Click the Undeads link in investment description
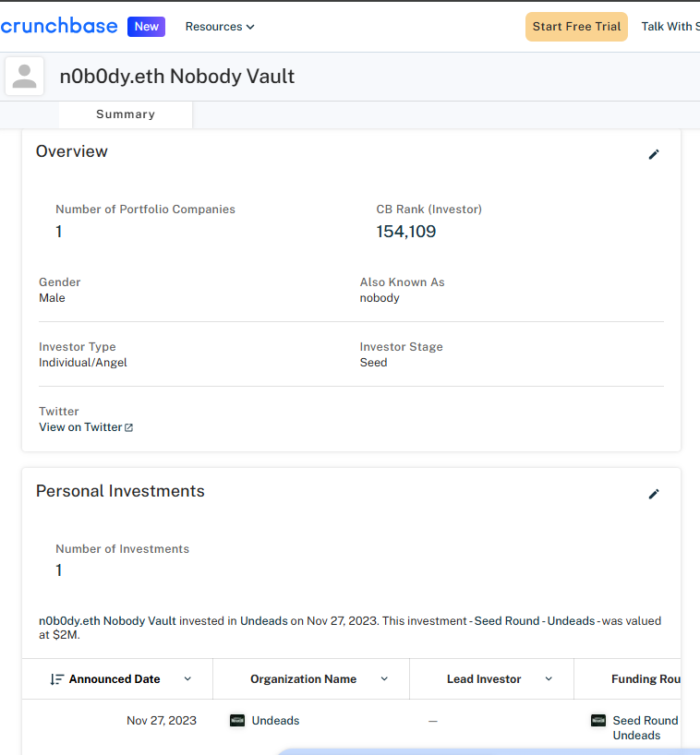Screen dimensions: 700x755 click(263, 621)
